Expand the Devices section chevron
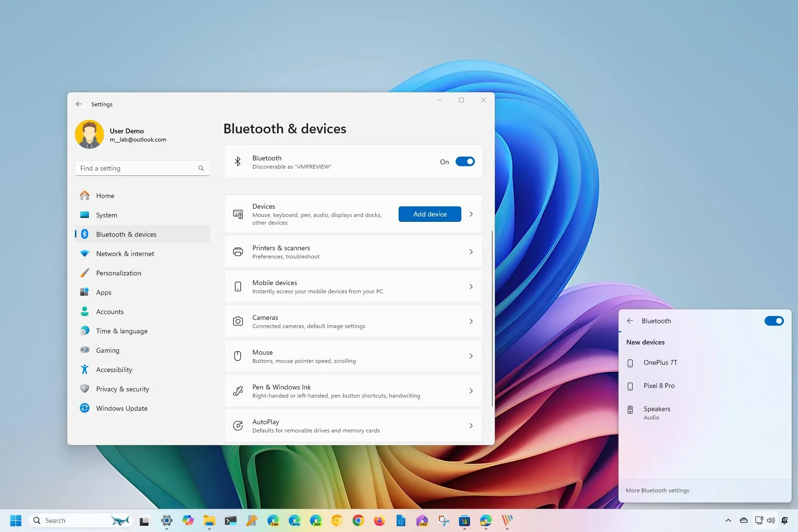The width and height of the screenshot is (798, 532). click(x=471, y=214)
